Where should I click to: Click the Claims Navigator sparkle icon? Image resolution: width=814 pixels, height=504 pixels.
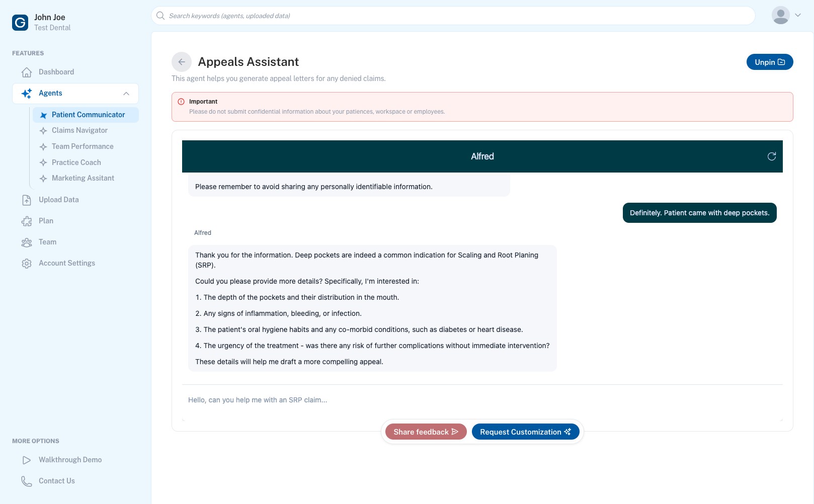pos(43,131)
